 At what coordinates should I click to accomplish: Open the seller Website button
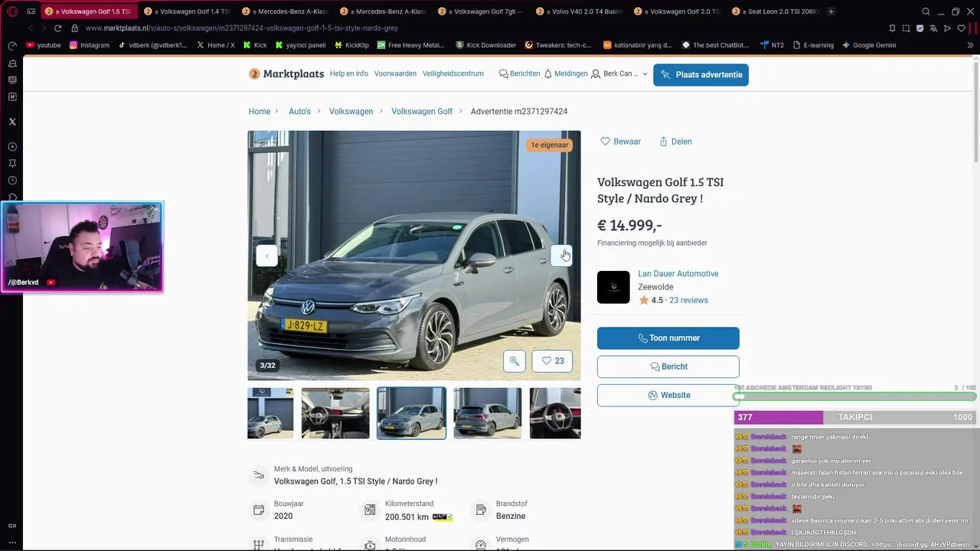click(668, 395)
